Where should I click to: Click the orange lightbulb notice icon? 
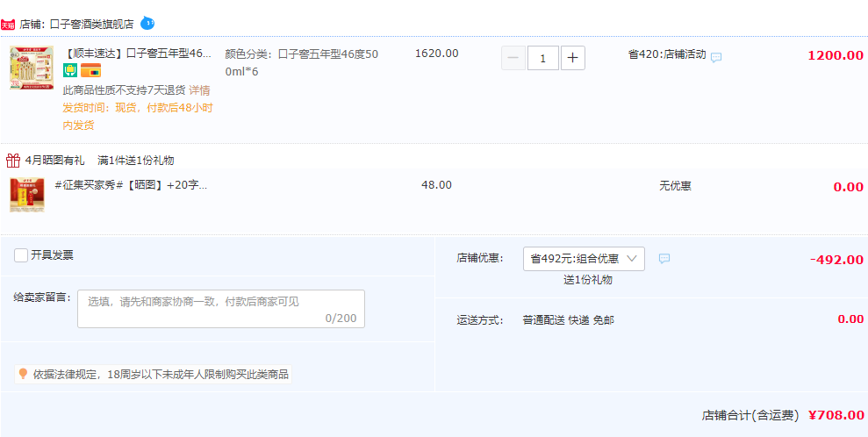point(23,374)
